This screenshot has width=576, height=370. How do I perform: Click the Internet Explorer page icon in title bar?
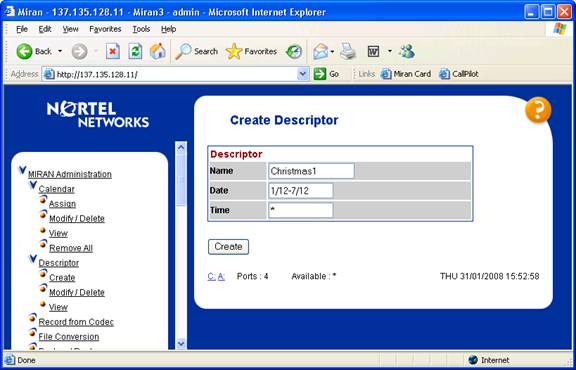click(x=10, y=11)
